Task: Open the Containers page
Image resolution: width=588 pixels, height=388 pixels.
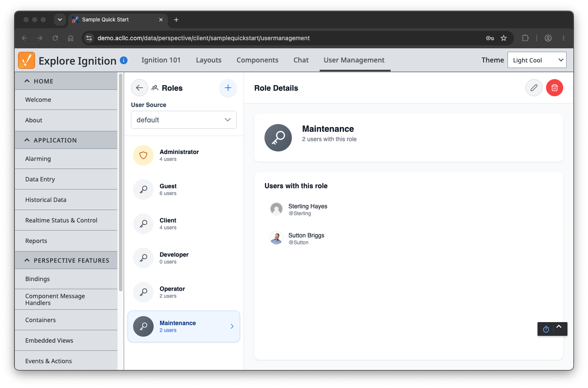Action: (66, 320)
